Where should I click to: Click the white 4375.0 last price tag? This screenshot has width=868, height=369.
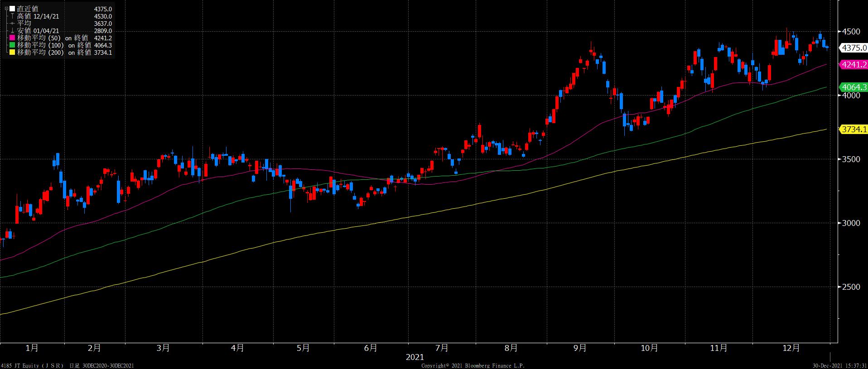pyautogui.click(x=854, y=48)
